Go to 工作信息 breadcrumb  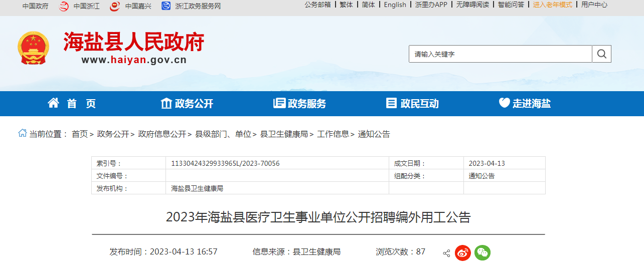coord(333,134)
